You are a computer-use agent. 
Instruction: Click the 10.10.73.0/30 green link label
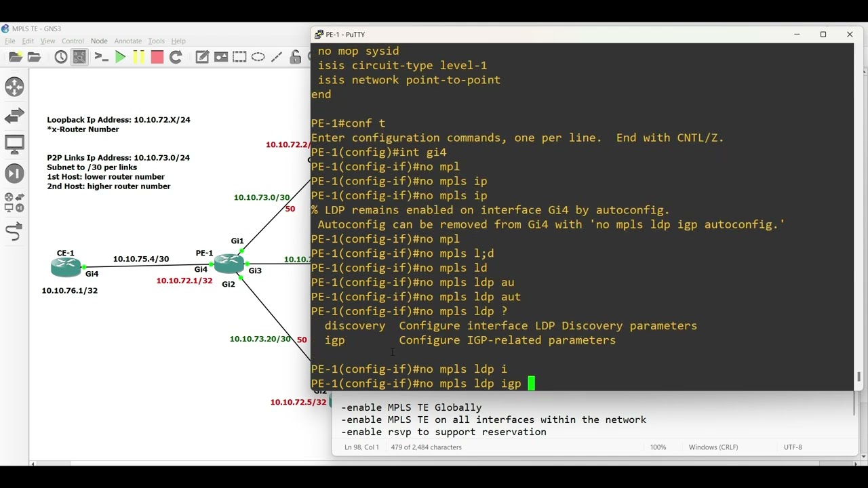[262, 197]
